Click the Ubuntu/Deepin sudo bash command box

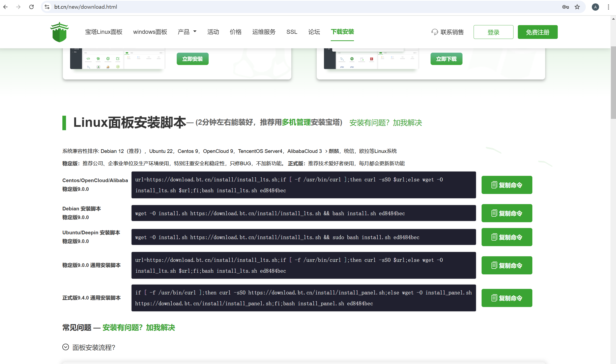[x=303, y=237]
